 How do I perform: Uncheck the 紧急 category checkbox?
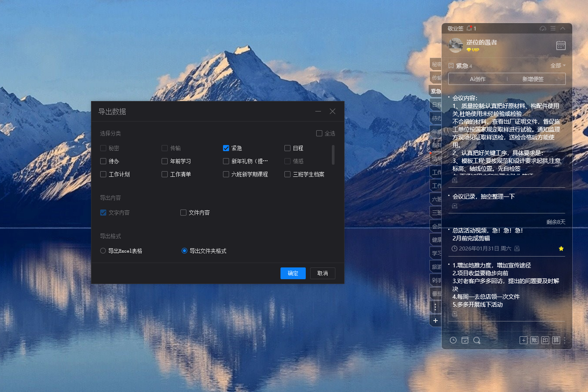[226, 148]
